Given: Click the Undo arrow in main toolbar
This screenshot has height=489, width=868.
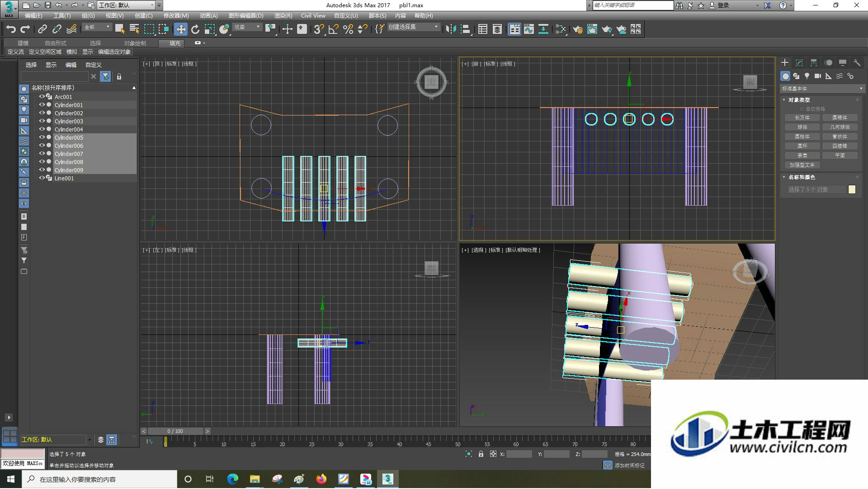Looking at the screenshot, I should click(11, 29).
